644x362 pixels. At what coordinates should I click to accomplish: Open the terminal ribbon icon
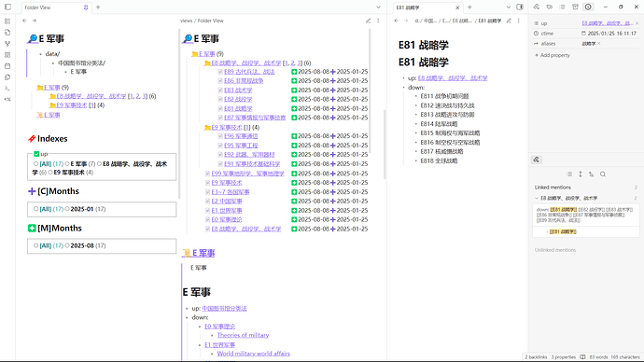(x=7, y=88)
